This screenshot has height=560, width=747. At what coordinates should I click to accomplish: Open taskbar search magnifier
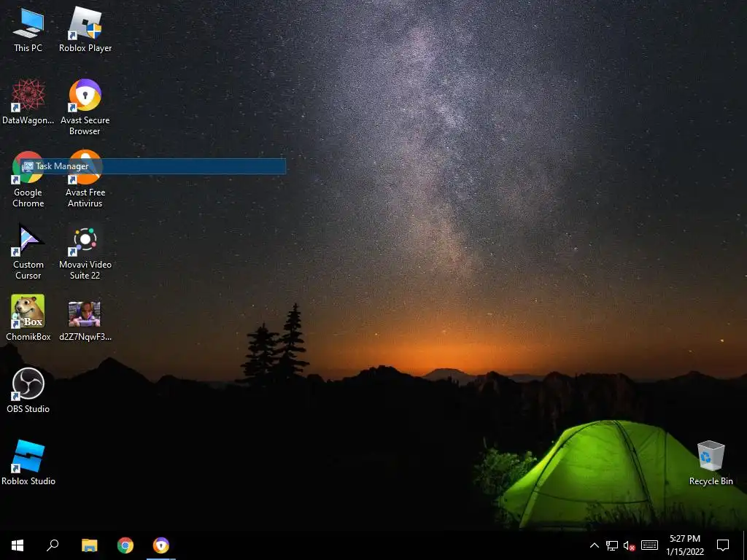pos(53,545)
